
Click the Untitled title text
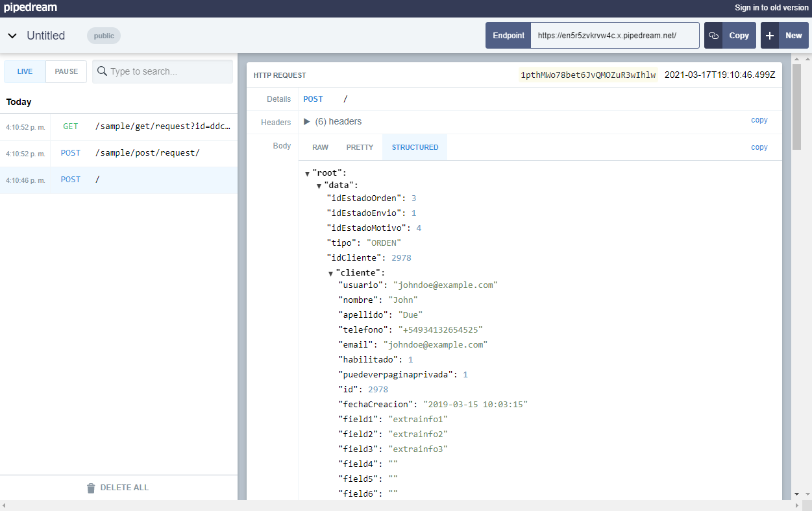(46, 36)
